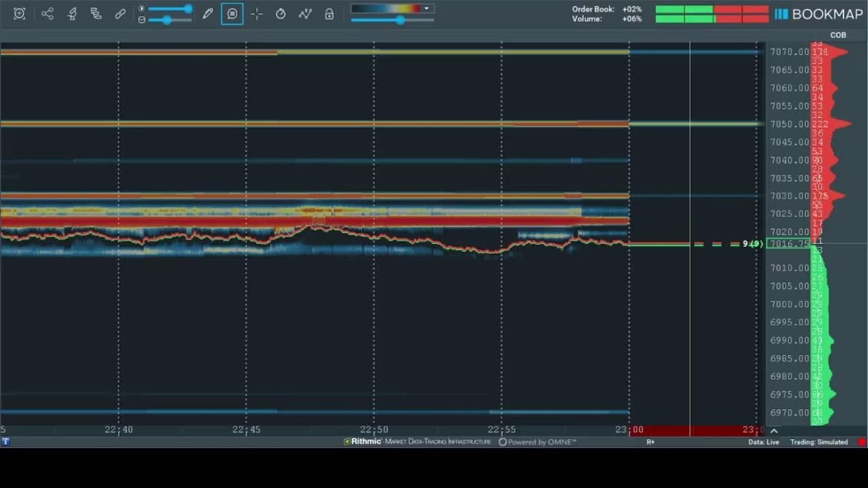The height and width of the screenshot is (488, 868).
Task: Click the Rithmic link in status bar
Action: pos(364,441)
